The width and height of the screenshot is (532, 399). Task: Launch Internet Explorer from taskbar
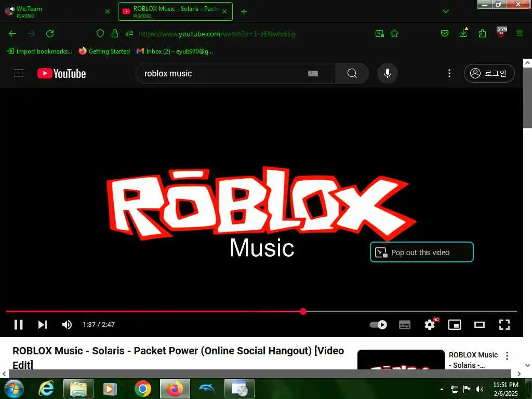tap(46, 389)
